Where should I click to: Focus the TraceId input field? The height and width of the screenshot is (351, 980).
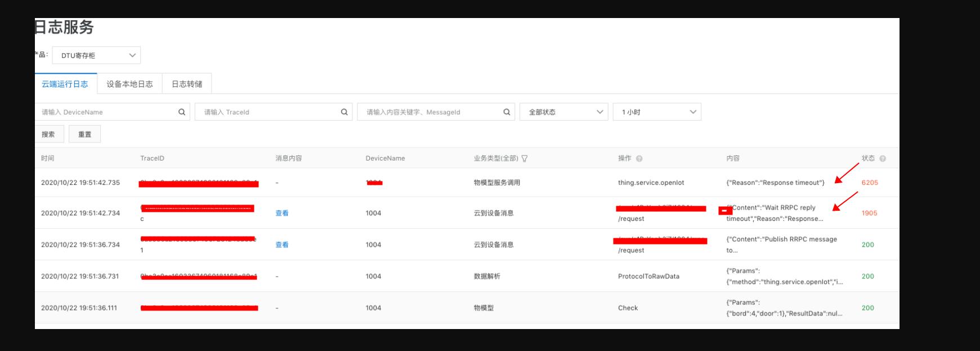coord(274,112)
